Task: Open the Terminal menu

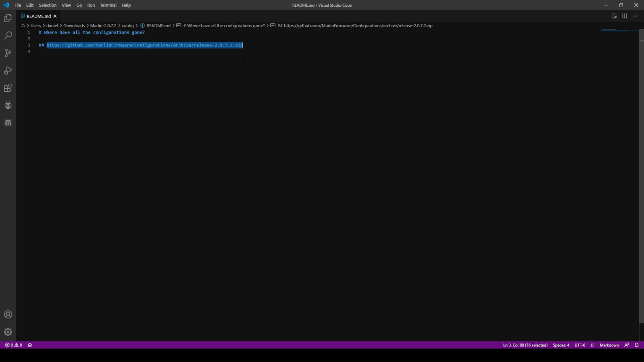Action: [x=108, y=5]
